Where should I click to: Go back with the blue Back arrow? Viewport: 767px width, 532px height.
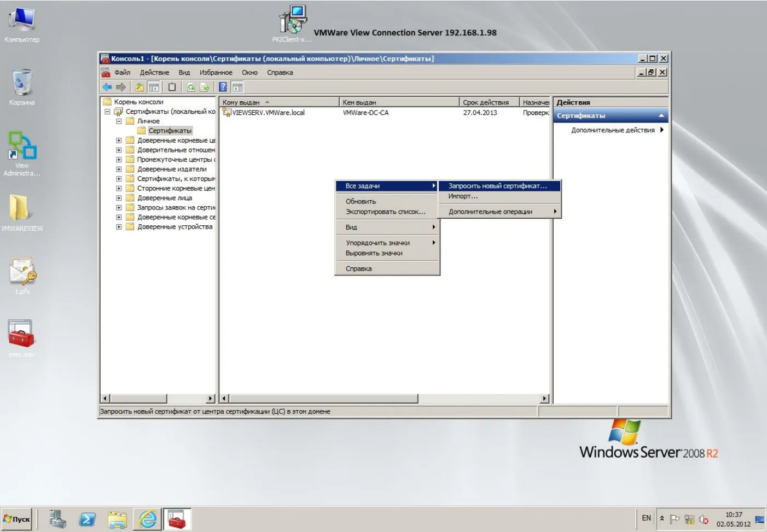107,87
